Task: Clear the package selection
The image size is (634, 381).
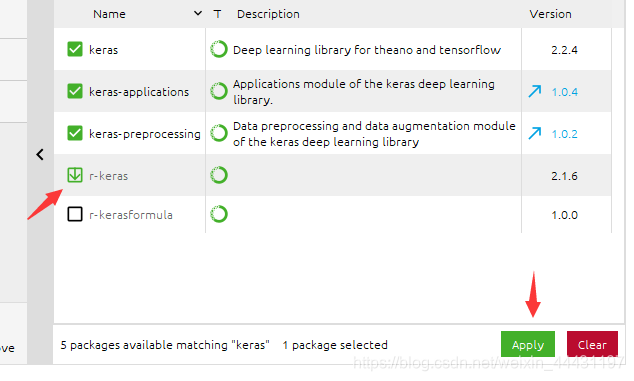Action: tap(592, 344)
